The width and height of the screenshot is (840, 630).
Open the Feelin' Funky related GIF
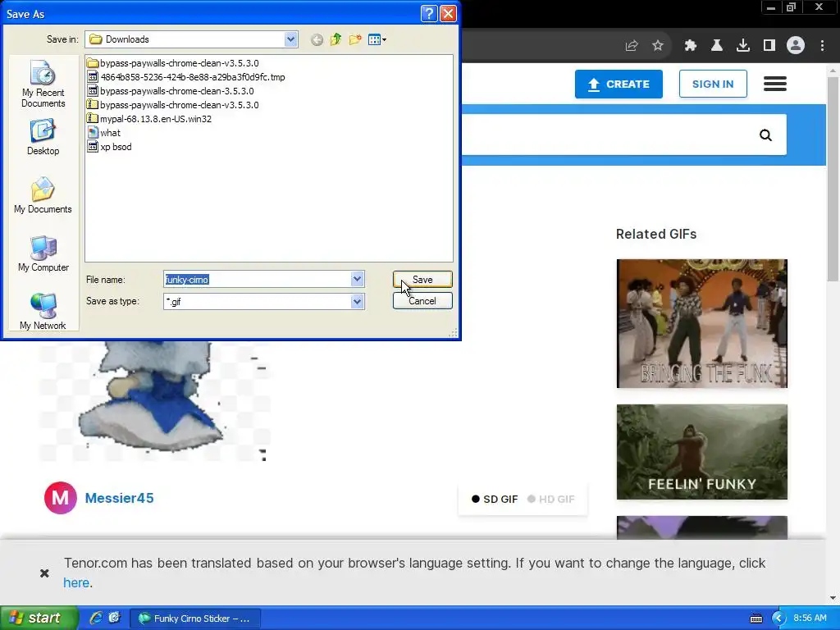(702, 452)
